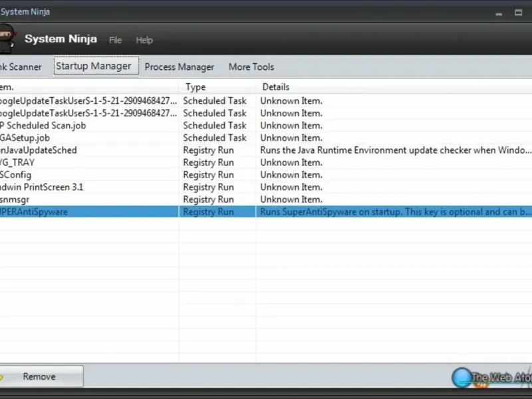Click the Remove button
The width and height of the screenshot is (532, 399).
coord(41,376)
